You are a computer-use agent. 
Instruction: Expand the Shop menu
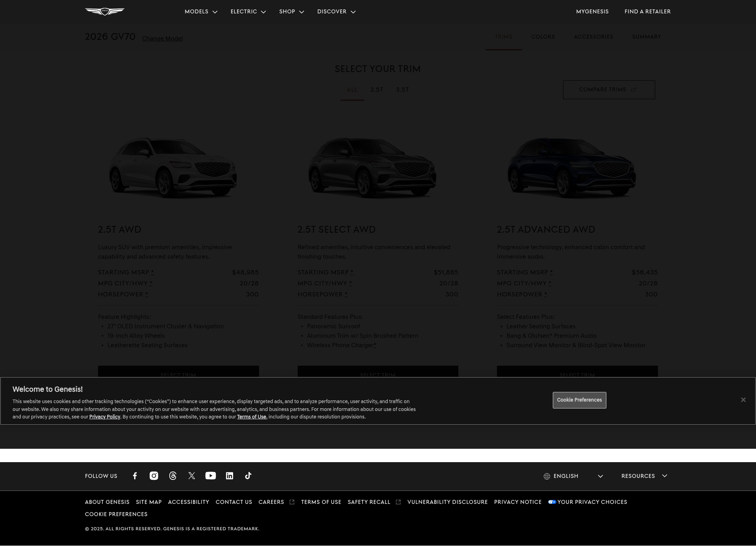(x=292, y=12)
